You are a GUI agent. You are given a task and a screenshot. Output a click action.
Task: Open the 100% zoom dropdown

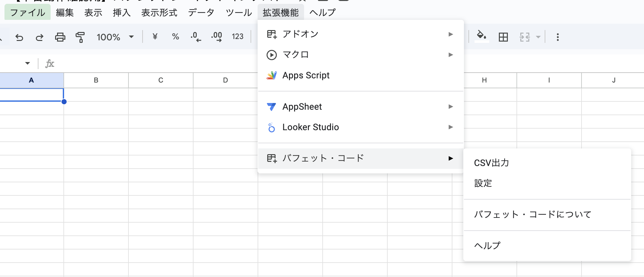(x=115, y=37)
